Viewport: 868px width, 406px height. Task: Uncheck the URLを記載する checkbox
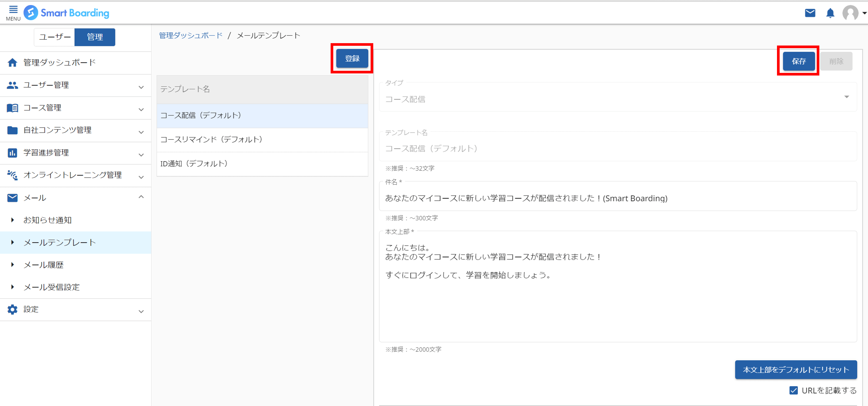click(794, 390)
